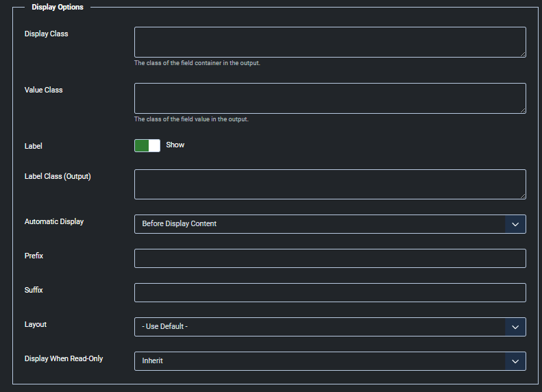Focus the Display Class text area
Viewport: 542px width, 392px height.
coord(330,42)
